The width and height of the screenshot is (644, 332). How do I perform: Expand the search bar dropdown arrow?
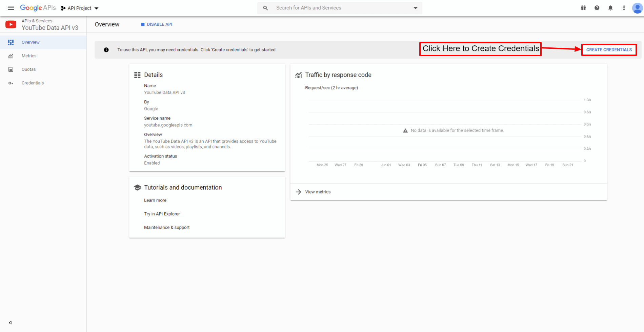click(x=416, y=8)
